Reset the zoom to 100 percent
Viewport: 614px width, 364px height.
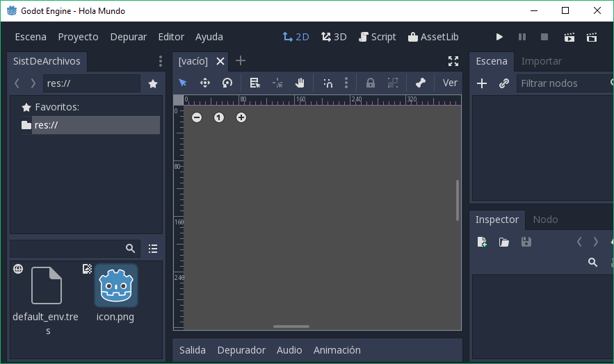[x=219, y=117]
